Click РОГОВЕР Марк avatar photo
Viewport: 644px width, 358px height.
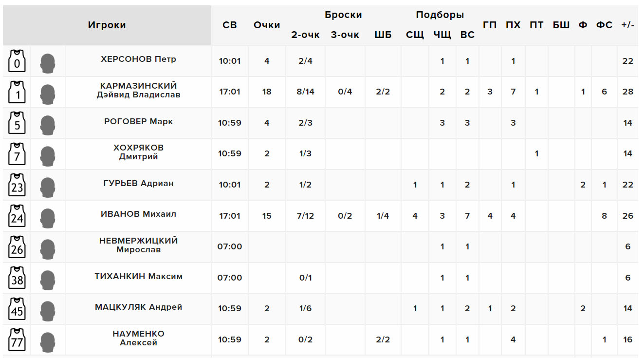click(x=48, y=123)
